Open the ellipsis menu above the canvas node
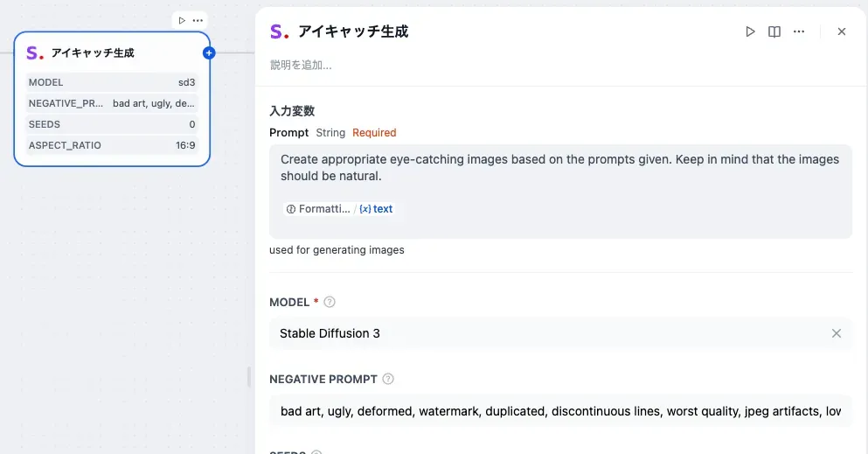The height and width of the screenshot is (454, 868). coord(198,20)
